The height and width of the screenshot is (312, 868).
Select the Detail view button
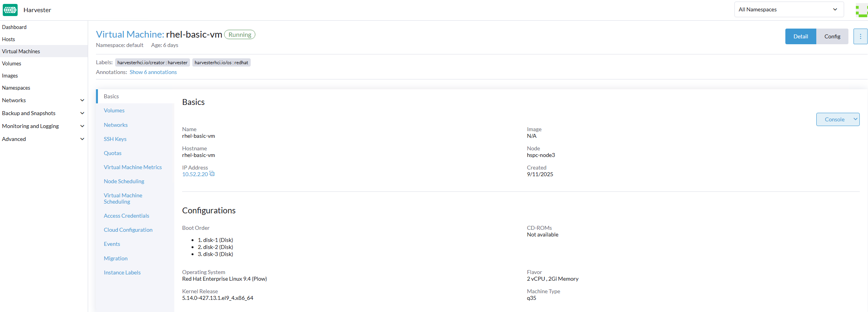click(x=800, y=36)
